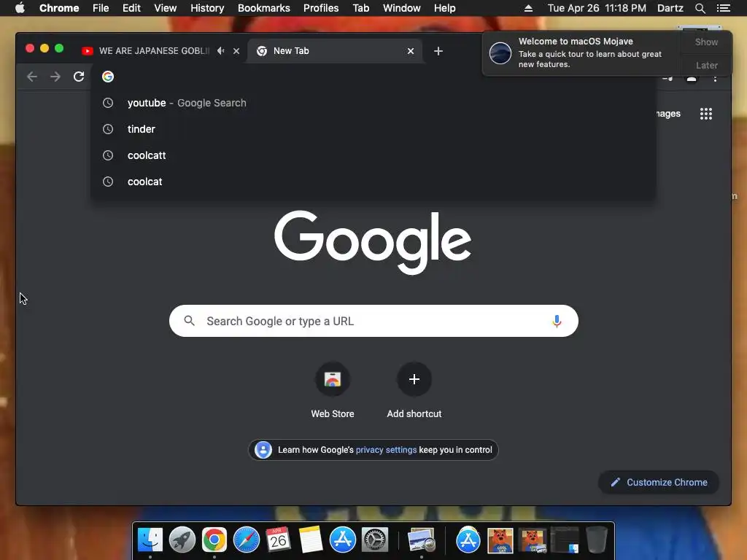Click the Customize Chrome button

click(x=659, y=483)
